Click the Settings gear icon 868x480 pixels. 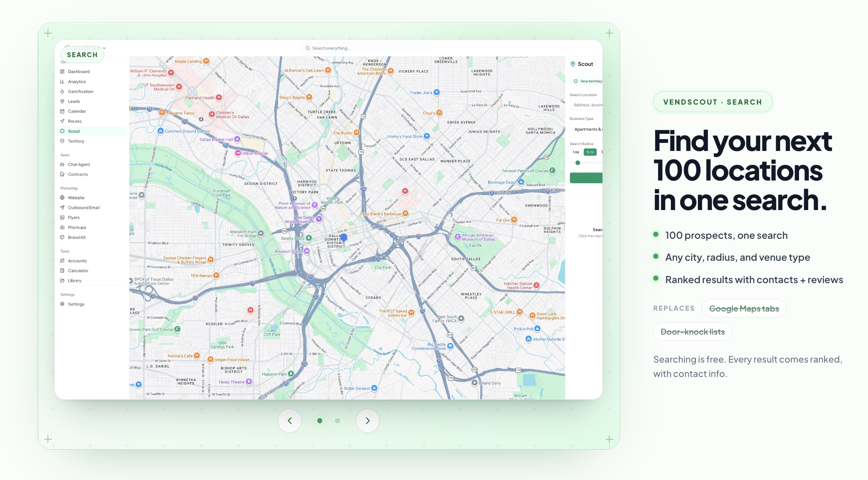[x=62, y=304]
